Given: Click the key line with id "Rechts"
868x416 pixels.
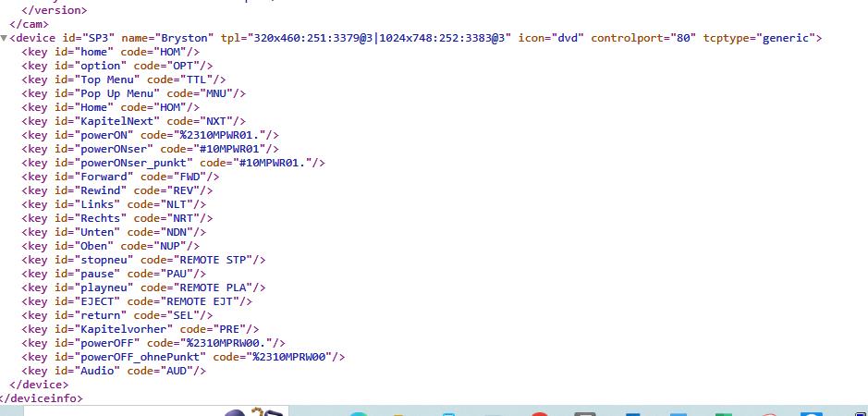Looking at the screenshot, I should 116,218.
